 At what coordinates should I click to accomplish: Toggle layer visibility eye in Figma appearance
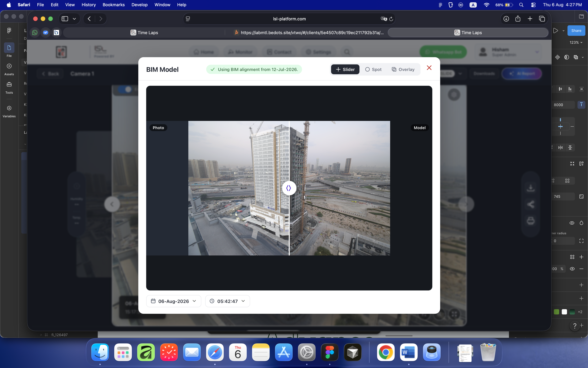[572, 223]
